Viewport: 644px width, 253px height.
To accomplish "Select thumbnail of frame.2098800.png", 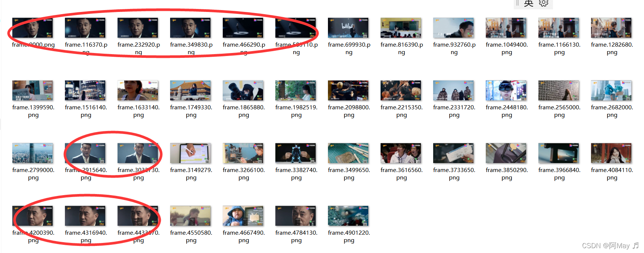I will point(348,91).
